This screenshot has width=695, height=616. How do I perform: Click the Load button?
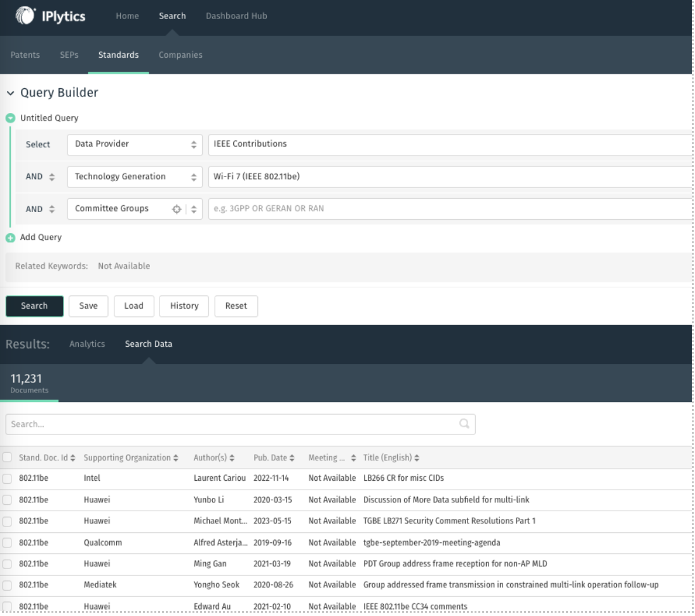click(x=134, y=306)
